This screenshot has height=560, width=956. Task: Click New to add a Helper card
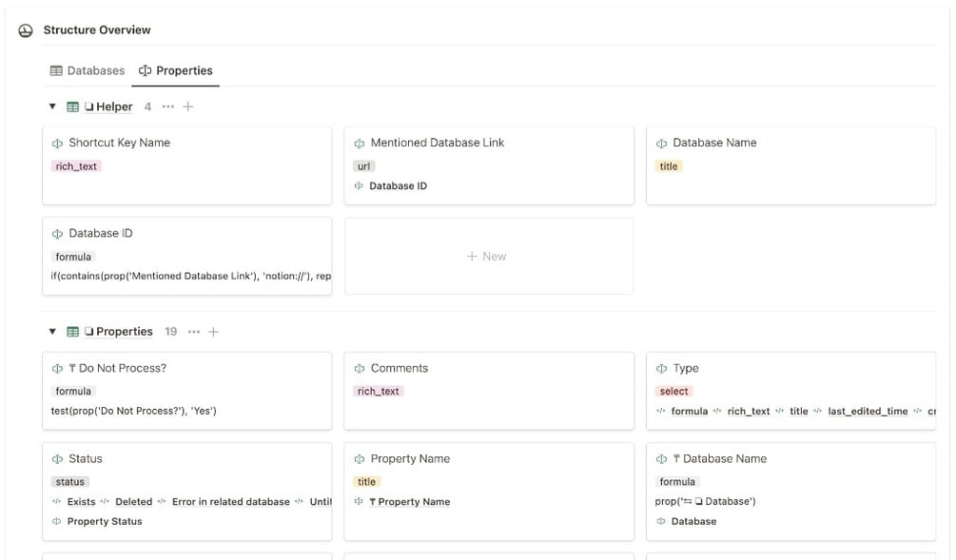pos(488,257)
